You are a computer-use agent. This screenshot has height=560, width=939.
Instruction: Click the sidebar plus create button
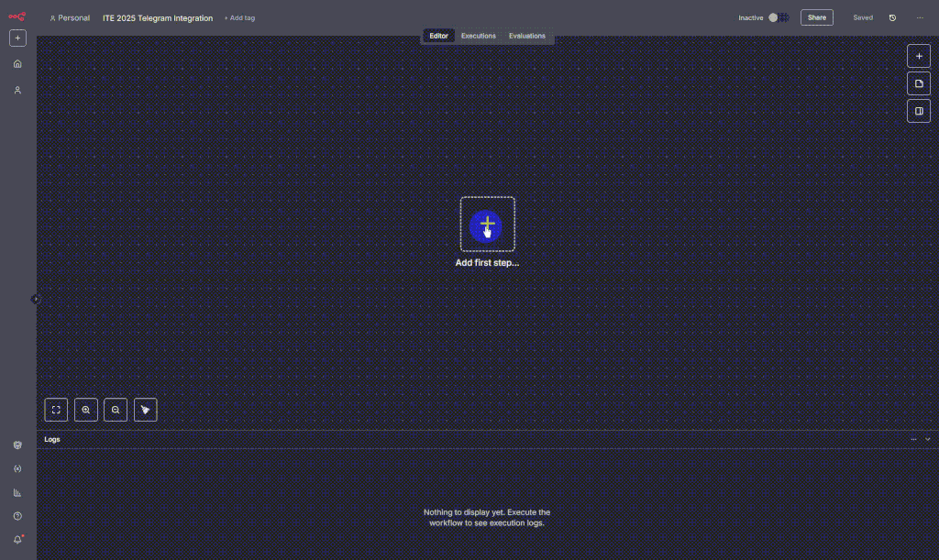[17, 38]
